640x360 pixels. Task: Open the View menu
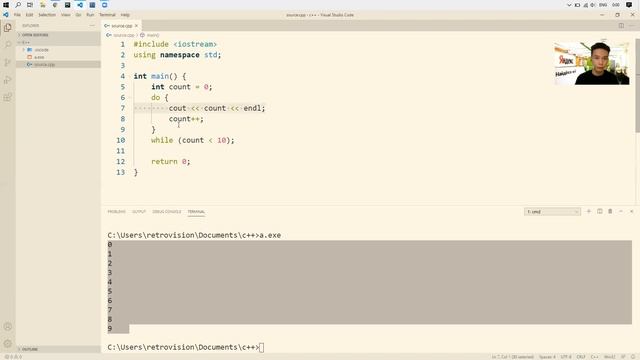pos(66,15)
